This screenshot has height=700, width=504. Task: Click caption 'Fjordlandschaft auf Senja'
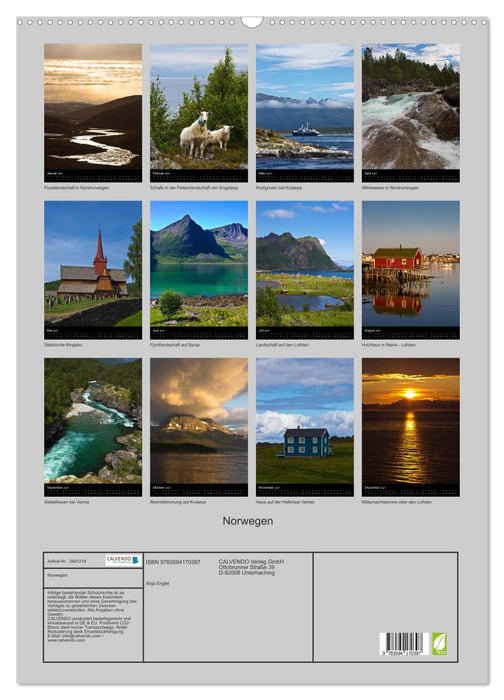(x=175, y=345)
